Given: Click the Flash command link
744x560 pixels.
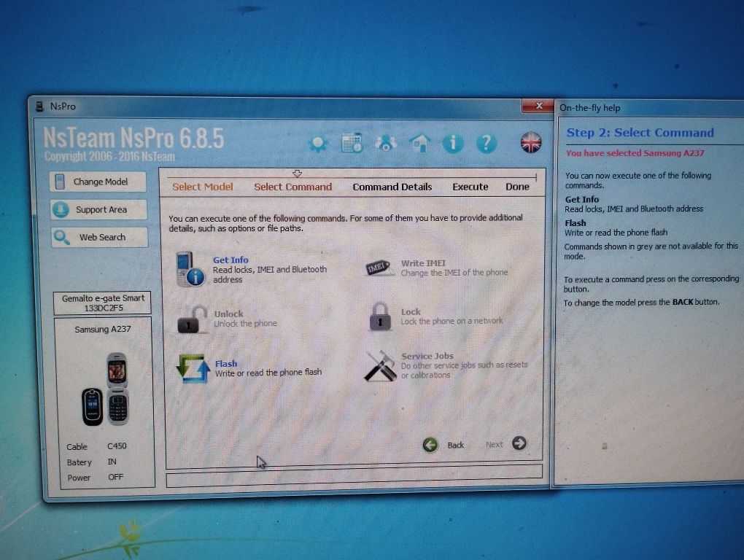Looking at the screenshot, I should point(226,364).
